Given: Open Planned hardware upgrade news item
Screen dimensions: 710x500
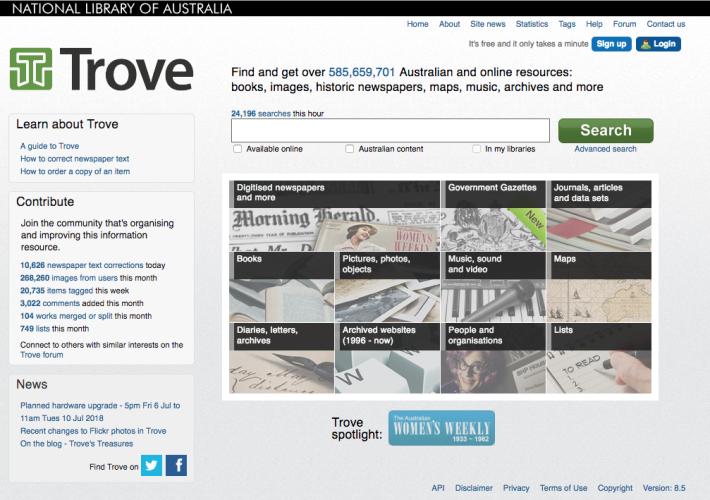Looking at the screenshot, I should [100, 412].
